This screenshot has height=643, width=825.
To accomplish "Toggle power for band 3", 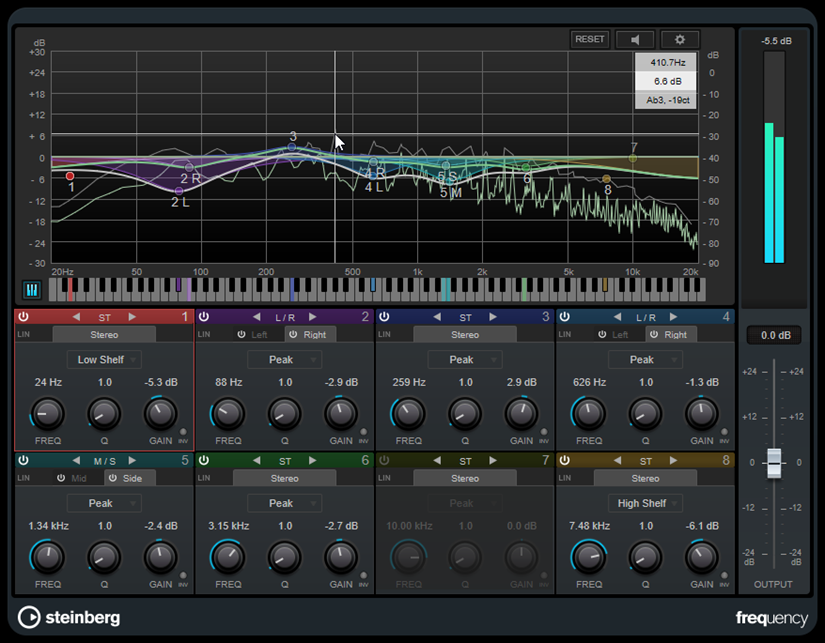I will (x=385, y=317).
